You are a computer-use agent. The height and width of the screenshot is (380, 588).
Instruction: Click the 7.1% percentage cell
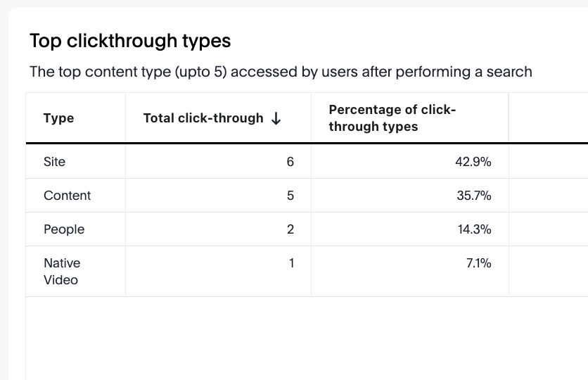click(x=478, y=263)
